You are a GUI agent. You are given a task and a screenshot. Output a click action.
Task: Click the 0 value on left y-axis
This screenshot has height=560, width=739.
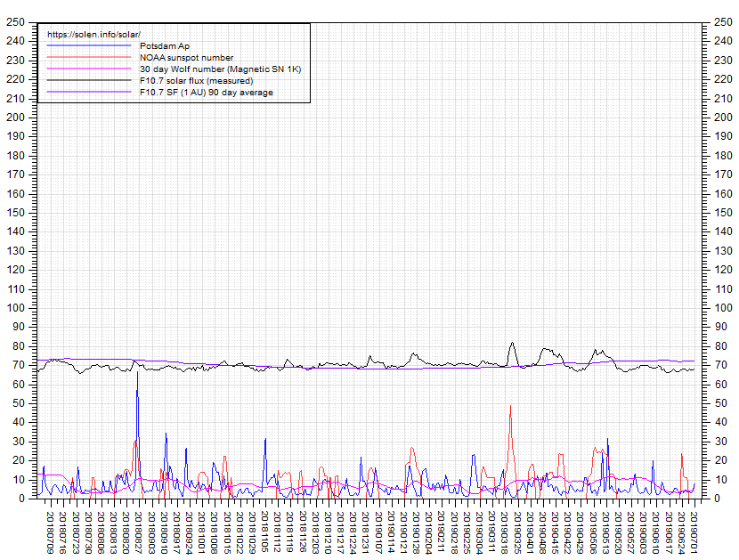tap(21, 499)
